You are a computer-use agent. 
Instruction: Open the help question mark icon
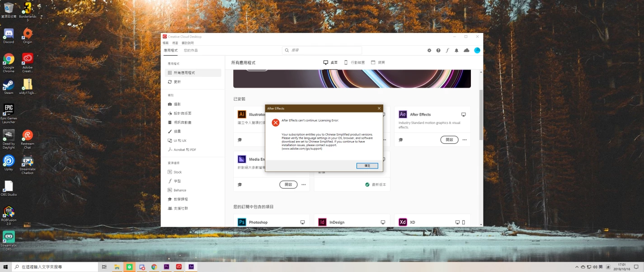point(438,51)
